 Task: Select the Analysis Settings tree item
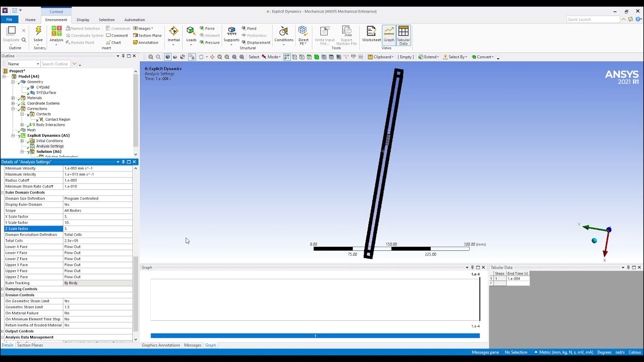(x=50, y=146)
